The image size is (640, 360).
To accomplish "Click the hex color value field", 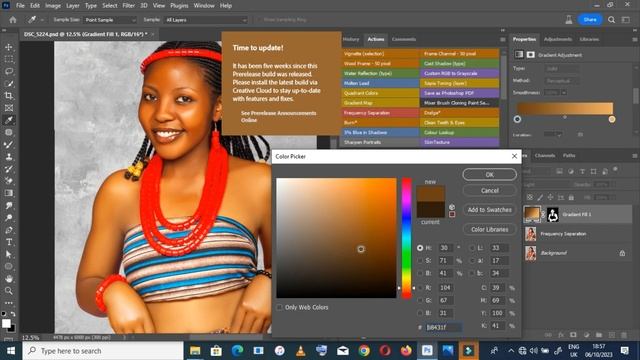I will pyautogui.click(x=444, y=327).
